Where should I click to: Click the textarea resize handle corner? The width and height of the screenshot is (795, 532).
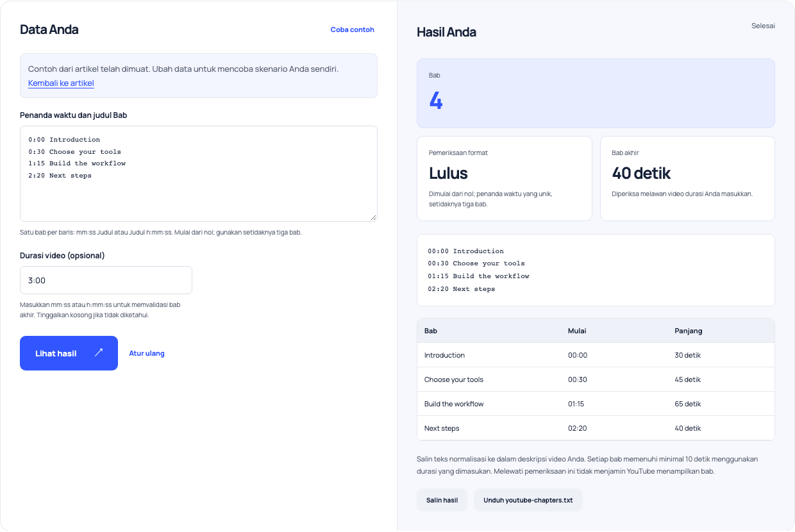[x=373, y=217]
